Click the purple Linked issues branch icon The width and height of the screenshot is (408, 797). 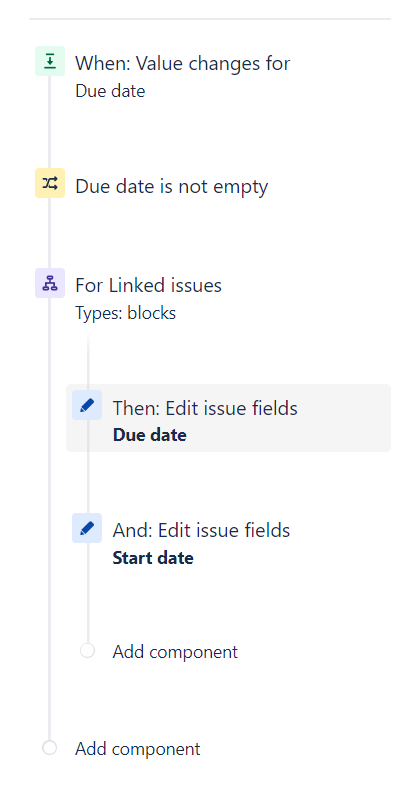coord(50,283)
